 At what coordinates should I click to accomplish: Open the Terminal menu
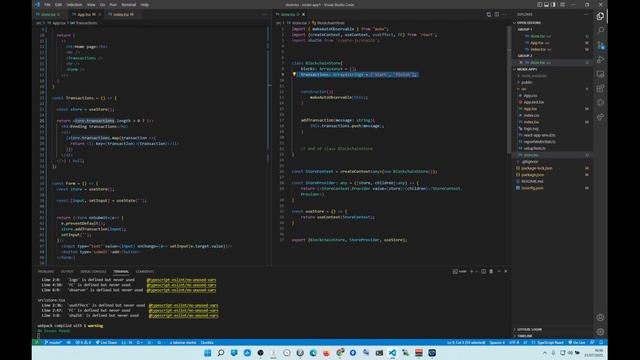(129, 4)
